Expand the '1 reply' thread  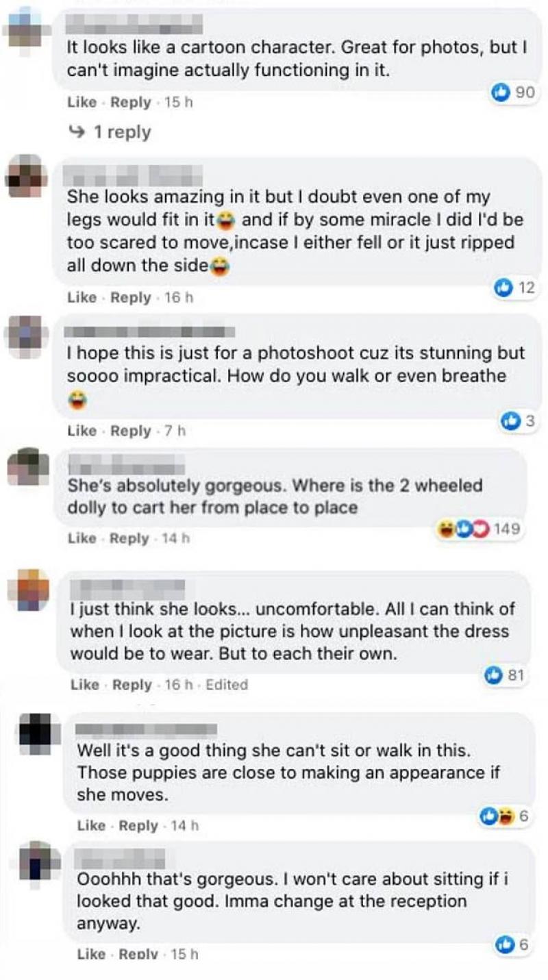coord(121,131)
